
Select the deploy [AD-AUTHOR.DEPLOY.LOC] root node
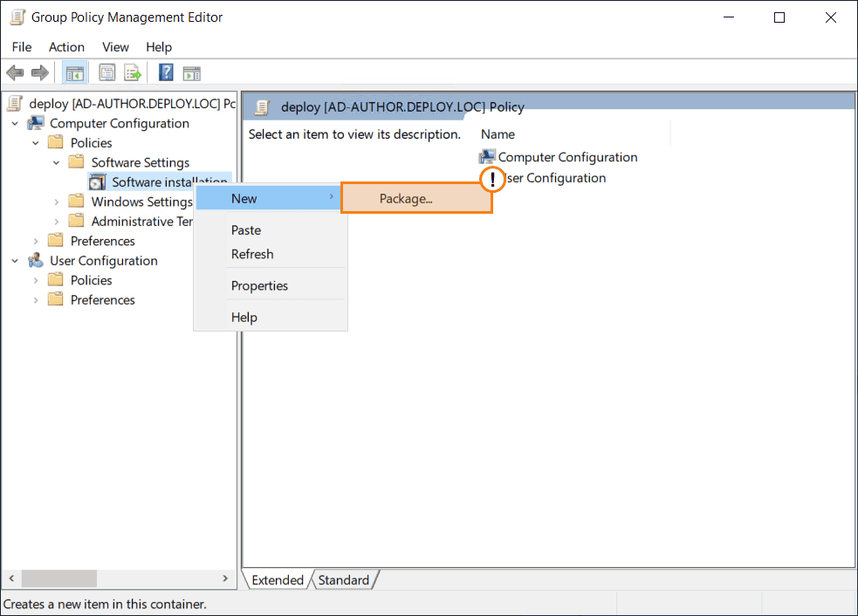pos(132,104)
